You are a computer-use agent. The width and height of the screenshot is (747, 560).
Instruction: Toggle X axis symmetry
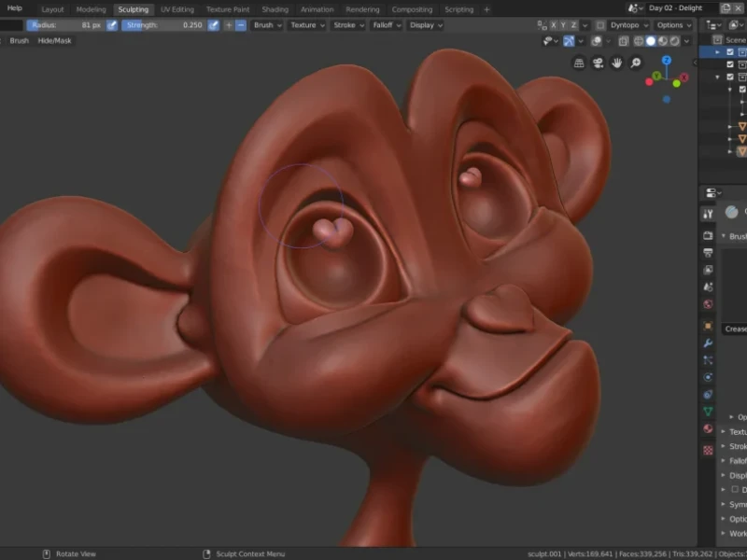pyautogui.click(x=554, y=25)
